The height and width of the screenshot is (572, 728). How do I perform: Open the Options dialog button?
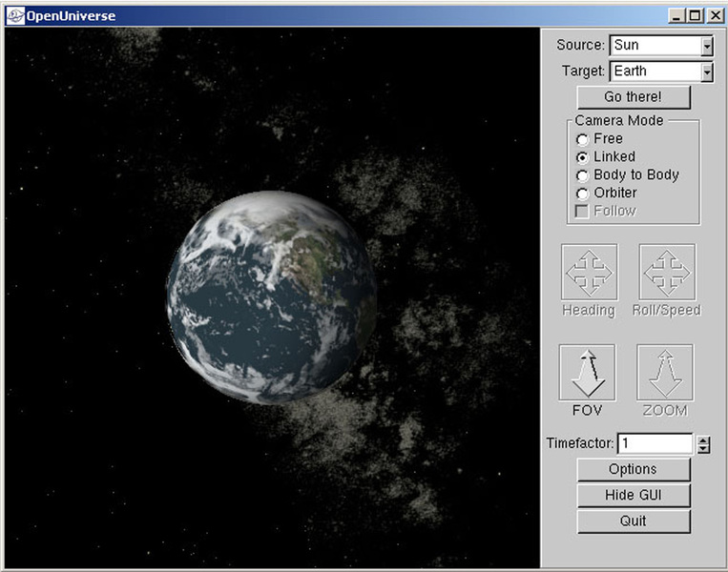click(x=633, y=469)
